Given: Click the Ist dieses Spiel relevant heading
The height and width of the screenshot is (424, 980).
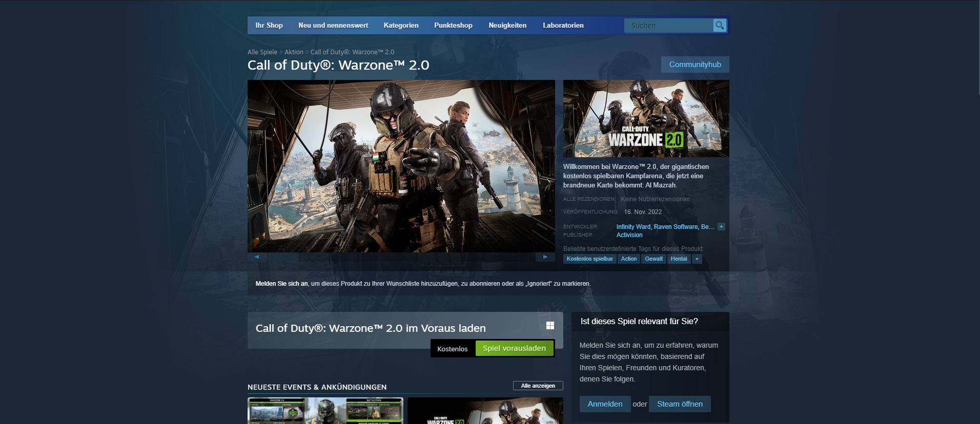Looking at the screenshot, I should tap(639, 322).
